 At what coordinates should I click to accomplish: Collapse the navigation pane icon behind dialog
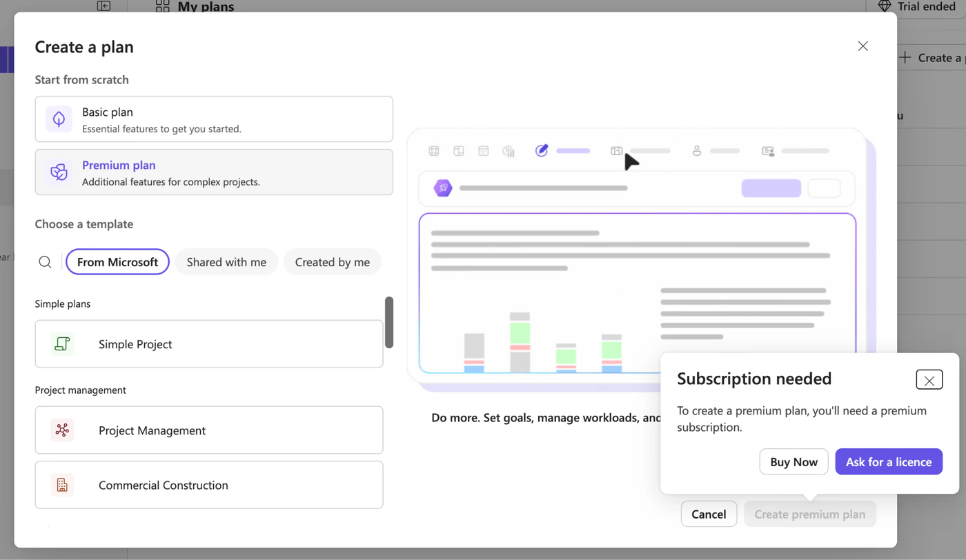(103, 6)
